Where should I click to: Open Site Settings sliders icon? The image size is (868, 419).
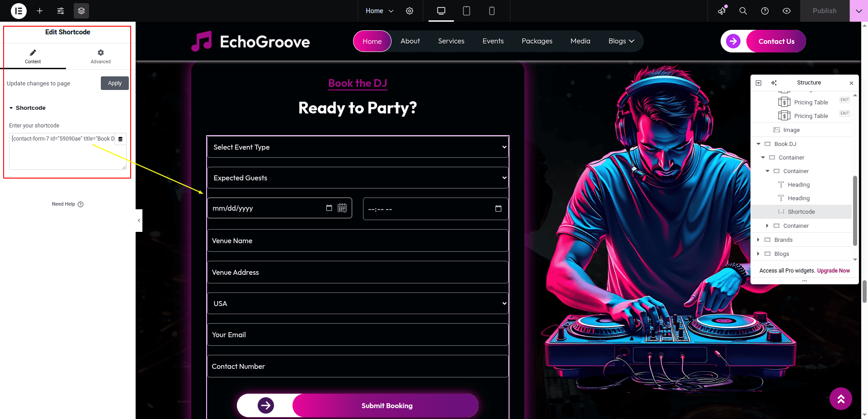point(61,11)
